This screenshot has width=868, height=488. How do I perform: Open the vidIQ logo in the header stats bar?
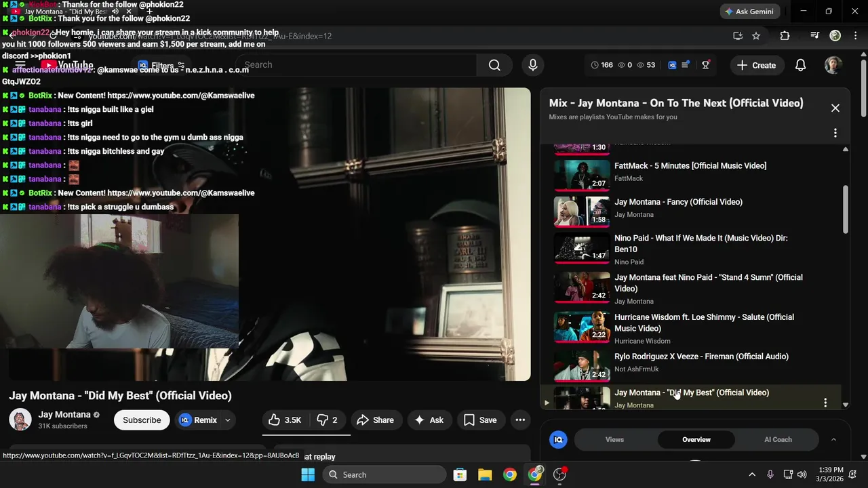pos(672,65)
